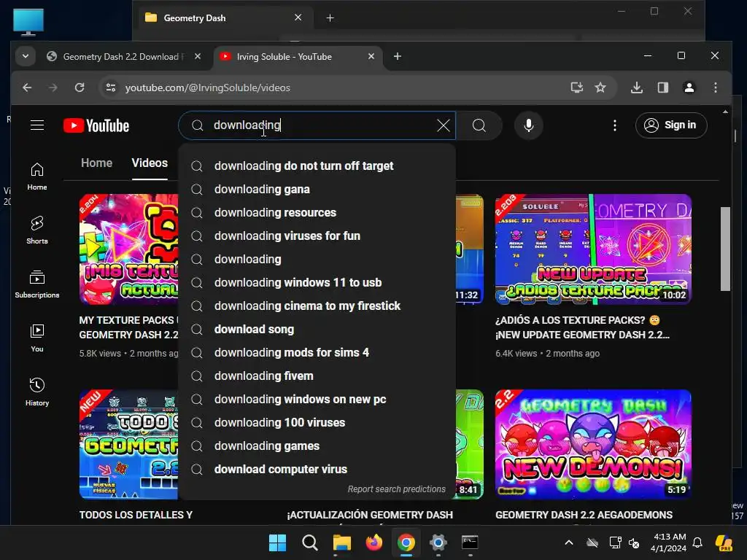Click the magnifier search submit button
The height and width of the screenshot is (560, 747).
click(479, 125)
